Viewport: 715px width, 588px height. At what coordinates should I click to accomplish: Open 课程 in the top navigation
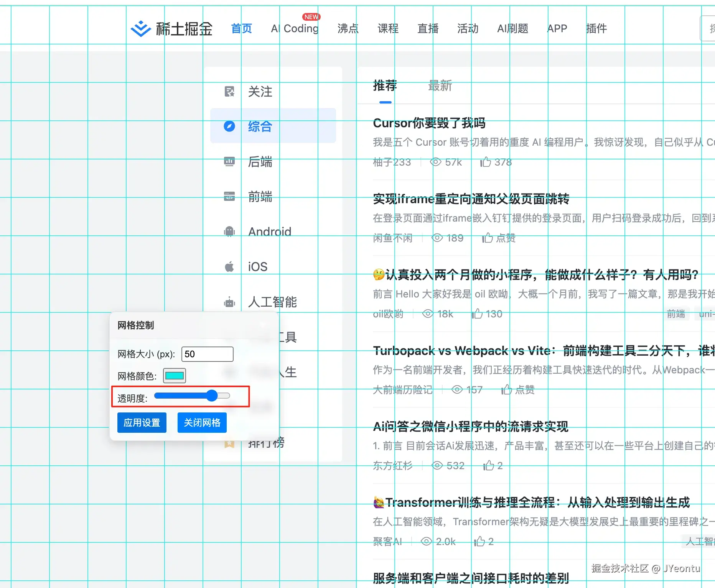tap(388, 28)
